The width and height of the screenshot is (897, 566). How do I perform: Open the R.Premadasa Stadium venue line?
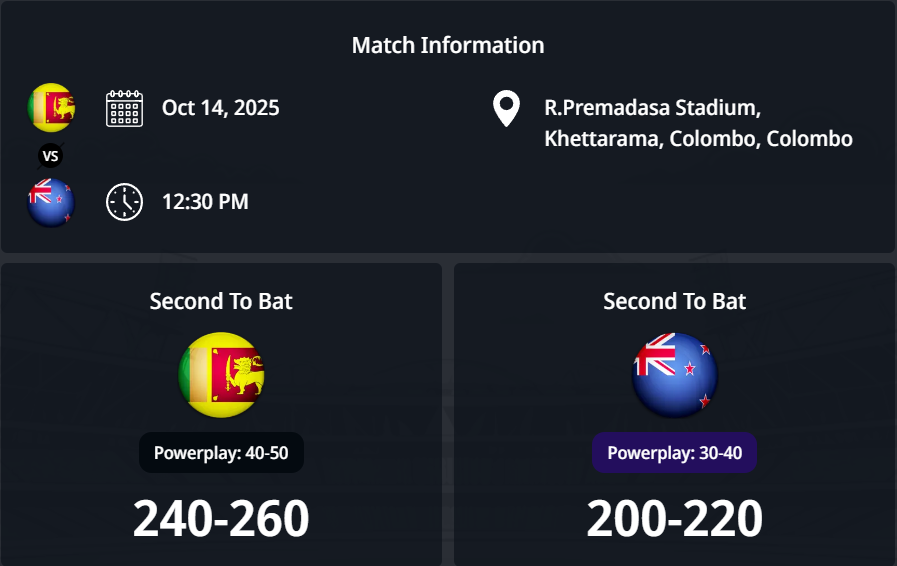(653, 108)
